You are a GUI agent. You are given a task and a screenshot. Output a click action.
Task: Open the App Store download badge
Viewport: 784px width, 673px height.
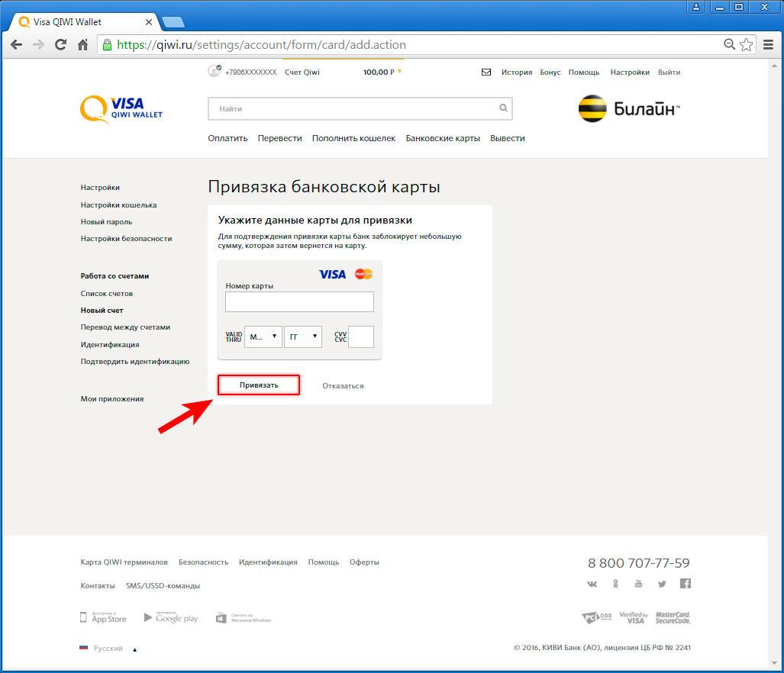coord(104,617)
